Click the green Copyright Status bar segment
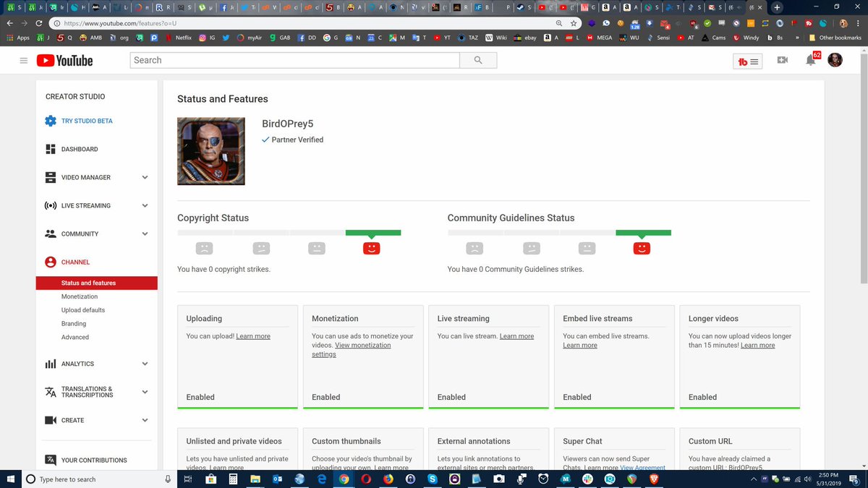The width and height of the screenshot is (868, 488). click(x=373, y=233)
